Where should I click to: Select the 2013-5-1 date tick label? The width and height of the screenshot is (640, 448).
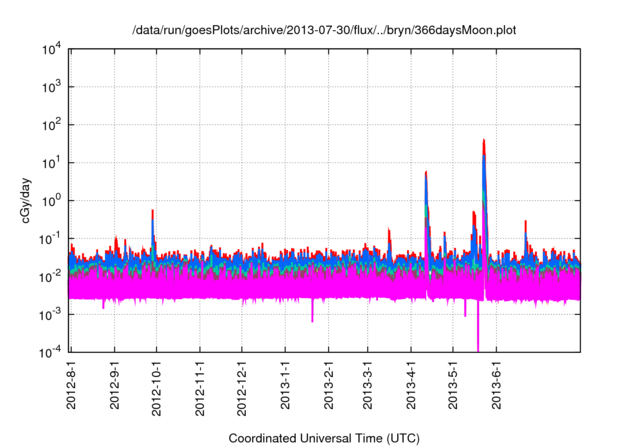click(x=452, y=388)
